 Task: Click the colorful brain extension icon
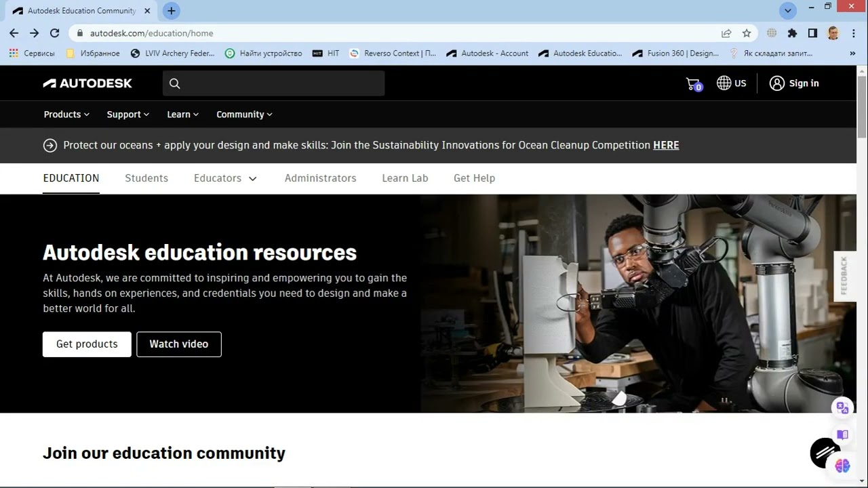[x=842, y=466]
